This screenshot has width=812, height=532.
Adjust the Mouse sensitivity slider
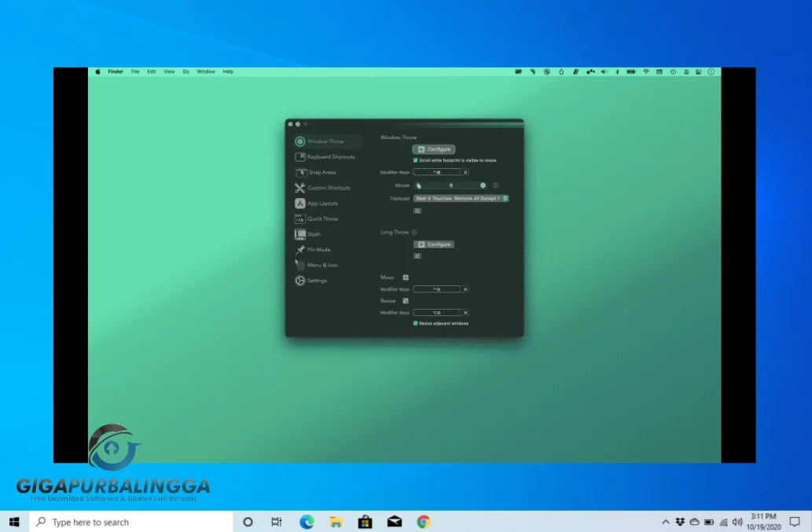[452, 185]
